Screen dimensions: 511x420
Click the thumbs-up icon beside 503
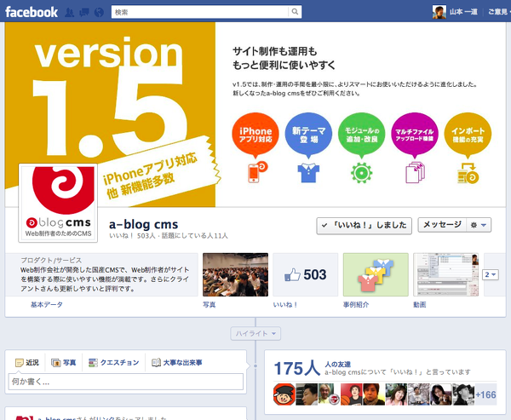(x=292, y=275)
